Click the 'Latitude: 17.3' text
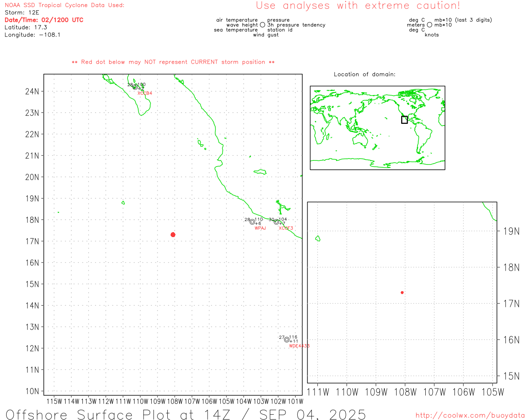Screen dimensions: 525x420 click(x=26, y=27)
